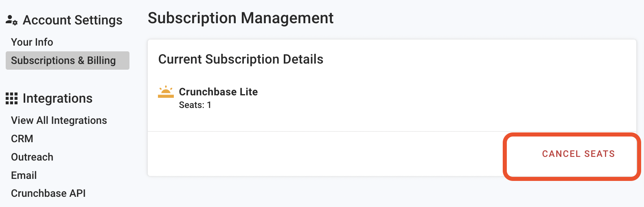The width and height of the screenshot is (644, 207).
Task: Select Subscriptions & Billing in sidebar
Action: pos(64,60)
